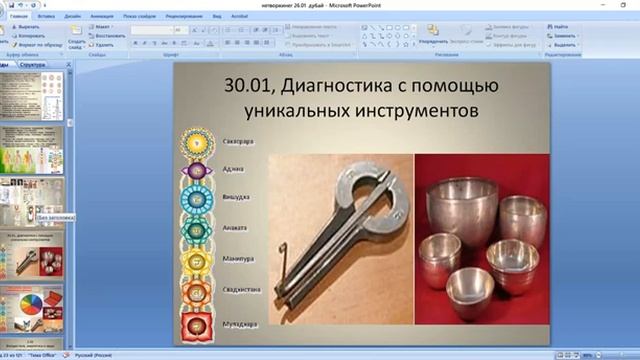The width and height of the screenshot is (640, 360).
Task: Toggle underline formatting
Action: point(154,43)
